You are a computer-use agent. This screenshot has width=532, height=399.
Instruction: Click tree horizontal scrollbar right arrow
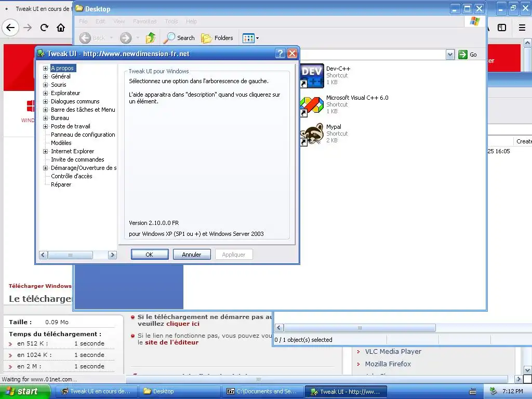coord(112,255)
